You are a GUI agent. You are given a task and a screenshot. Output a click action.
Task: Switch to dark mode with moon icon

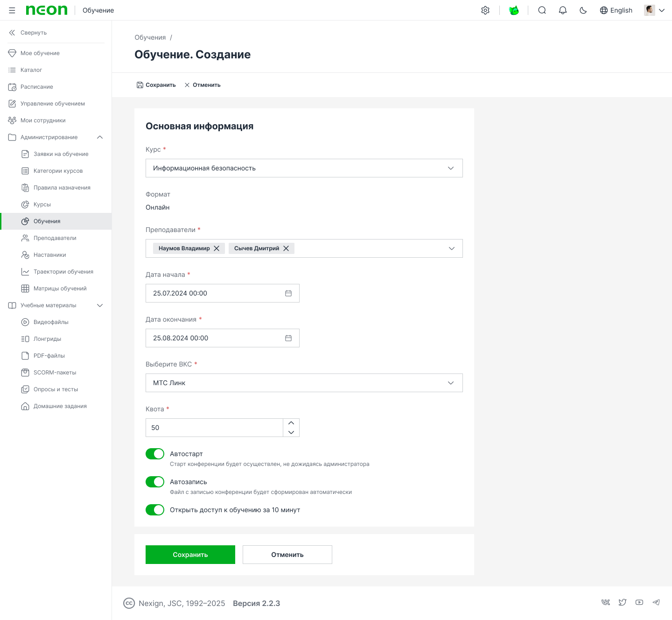click(583, 10)
